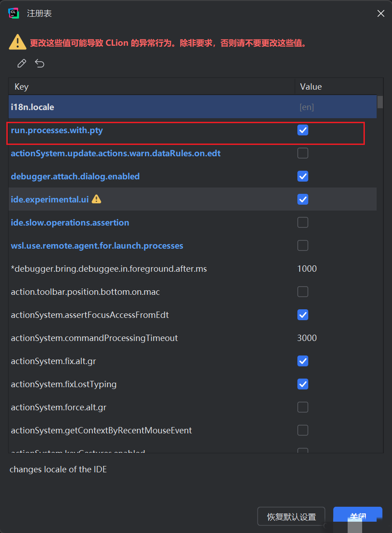The width and height of the screenshot is (392, 533).
Task: Select the actionSystem.getContextByRecentMouseEvent key
Action: (x=101, y=430)
